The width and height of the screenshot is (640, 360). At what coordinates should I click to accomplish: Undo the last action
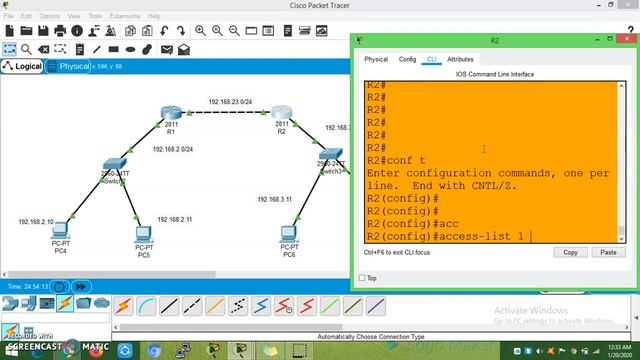pos(164,31)
